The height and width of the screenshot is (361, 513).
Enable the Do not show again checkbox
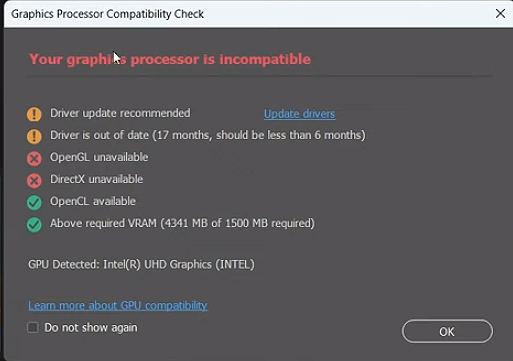(x=33, y=327)
